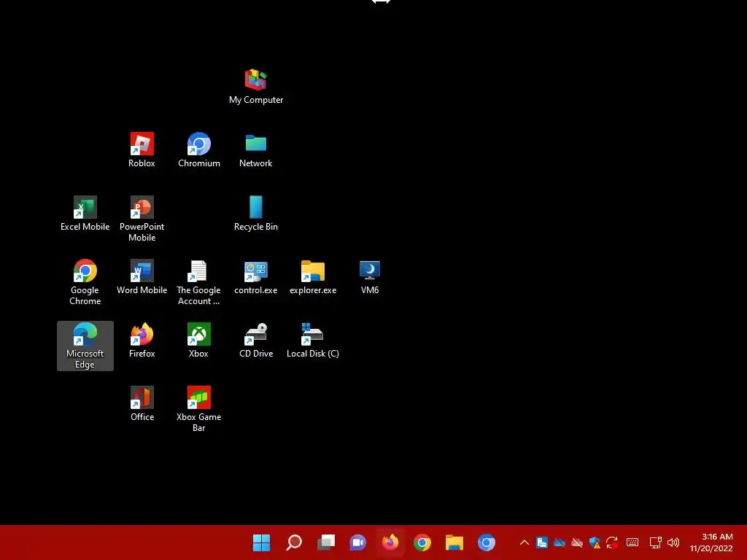Click the Chromium desktop shortcut
This screenshot has width=747, height=560.
point(198,150)
